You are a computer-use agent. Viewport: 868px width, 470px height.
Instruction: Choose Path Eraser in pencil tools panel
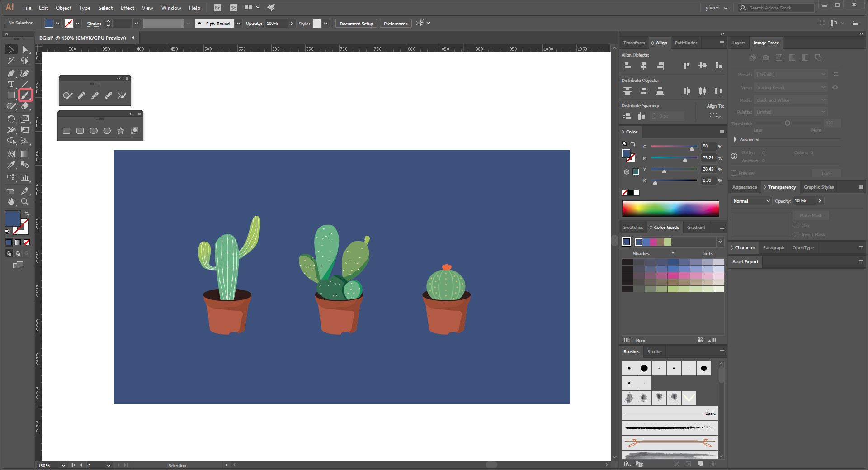pos(108,95)
